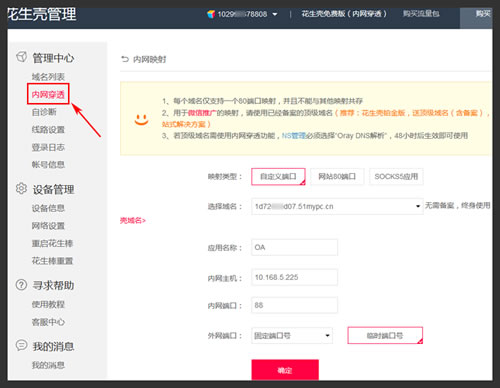This screenshot has height=388, width=500.
Task: Click the colorful account avatar icon
Action: [x=211, y=14]
